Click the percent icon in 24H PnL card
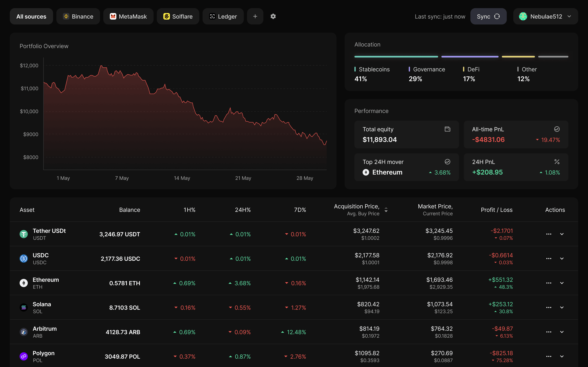588x367 pixels. 557,162
